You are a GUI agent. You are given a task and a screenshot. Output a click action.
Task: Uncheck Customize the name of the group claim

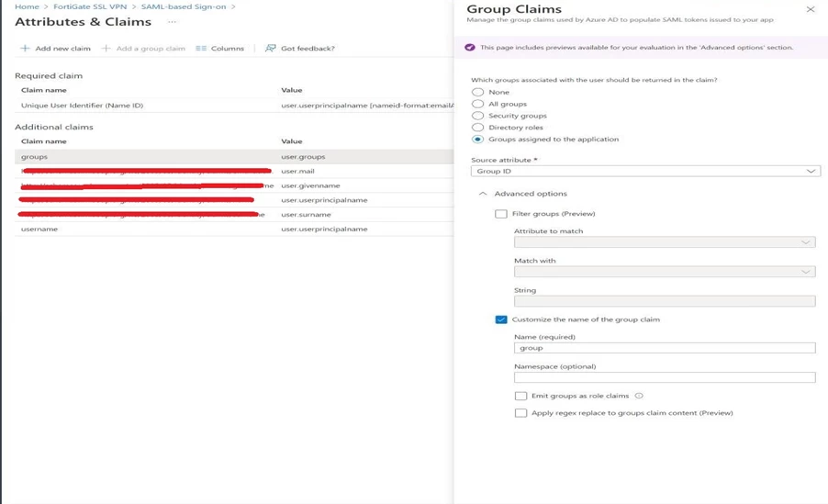[500, 319]
